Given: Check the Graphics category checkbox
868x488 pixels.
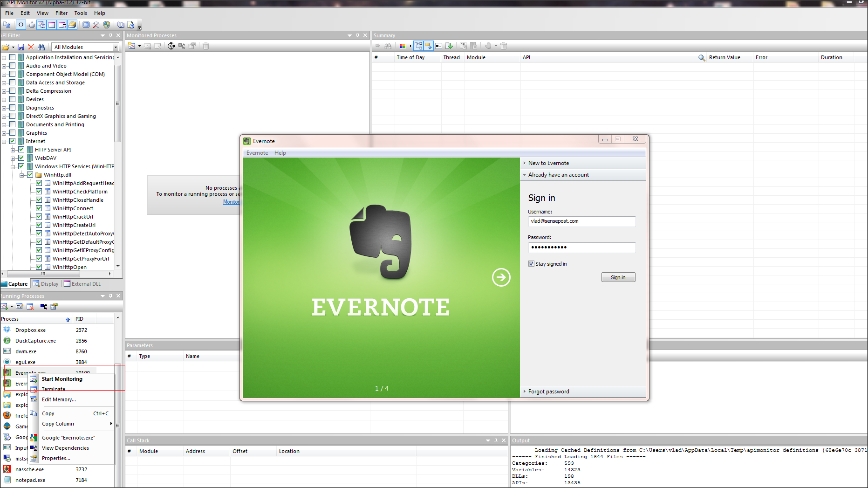Looking at the screenshot, I should (x=13, y=133).
